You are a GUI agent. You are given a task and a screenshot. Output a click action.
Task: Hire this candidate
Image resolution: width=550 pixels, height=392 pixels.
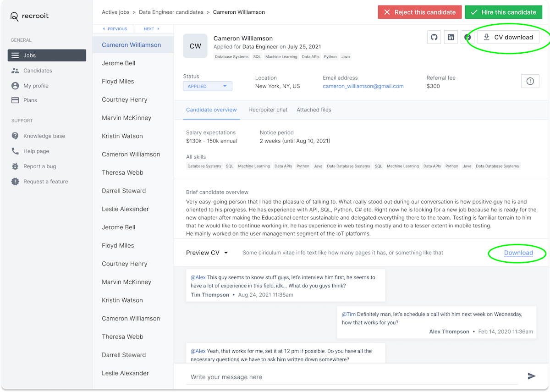(x=503, y=12)
